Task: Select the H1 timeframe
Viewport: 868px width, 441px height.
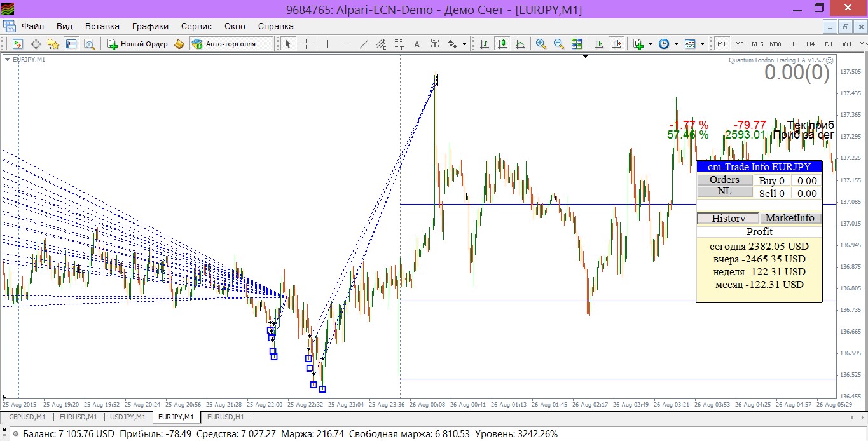Action: click(793, 44)
